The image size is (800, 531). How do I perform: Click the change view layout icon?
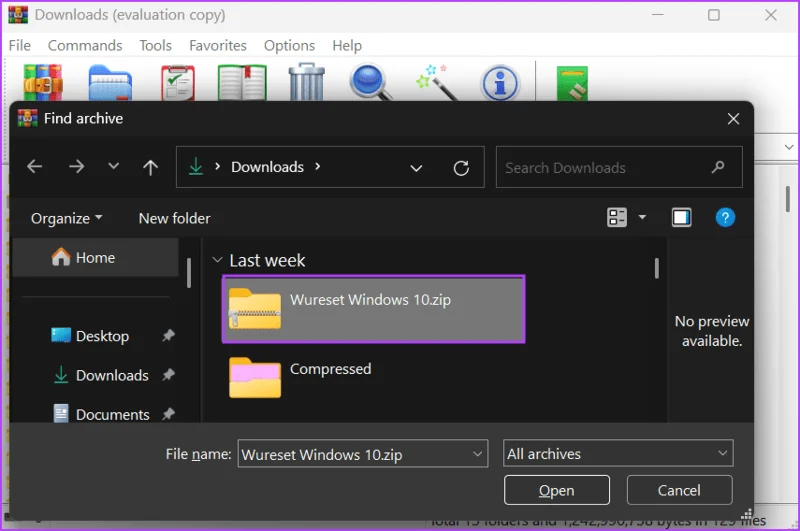[x=617, y=217]
